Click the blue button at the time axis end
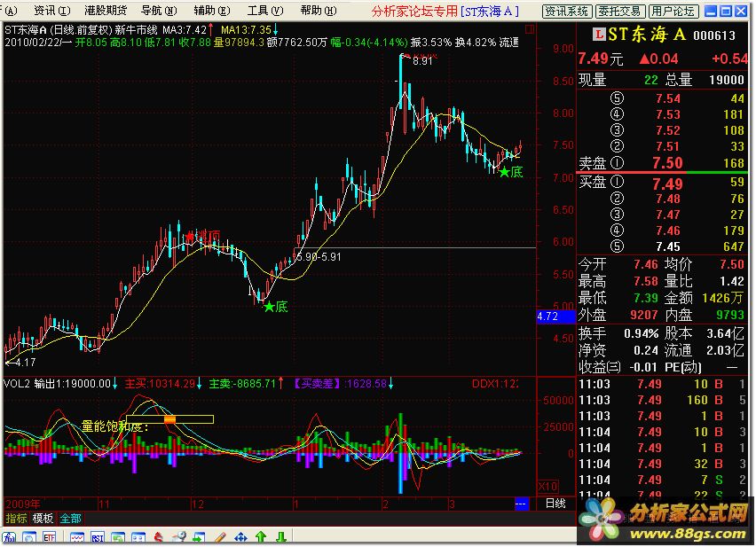Image resolution: width=756 pixels, height=547 pixels. click(x=521, y=504)
